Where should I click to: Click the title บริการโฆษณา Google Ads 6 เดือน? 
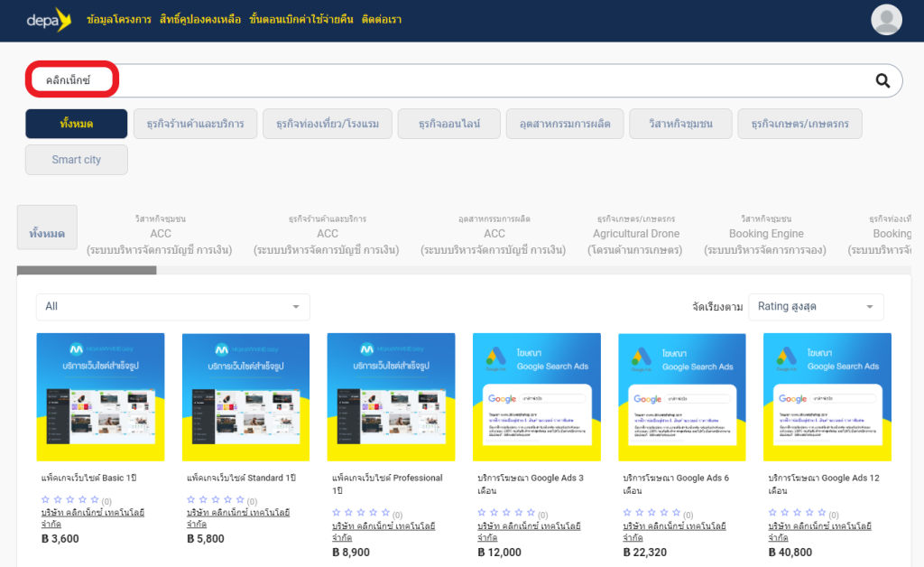coord(676,484)
